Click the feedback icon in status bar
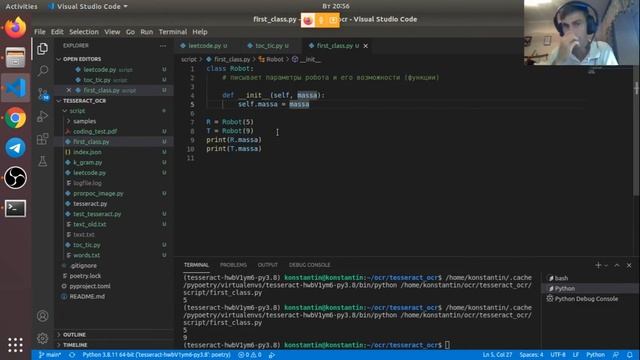 [616, 355]
